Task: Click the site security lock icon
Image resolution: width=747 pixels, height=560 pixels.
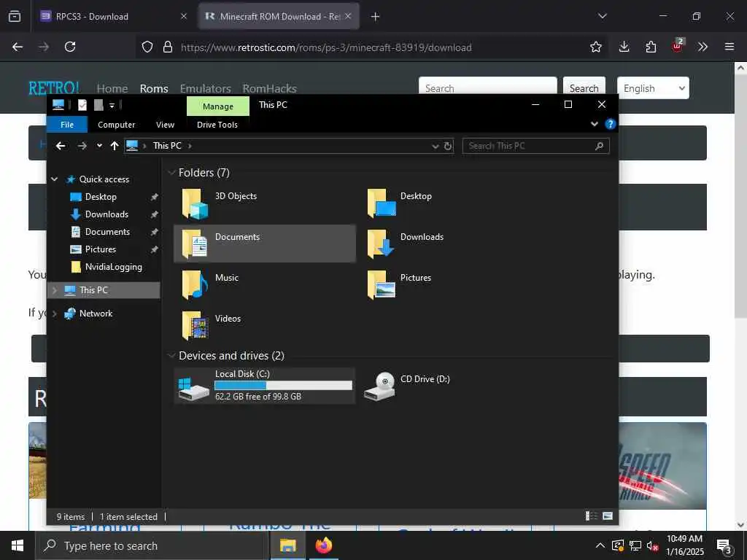Action: [x=168, y=47]
